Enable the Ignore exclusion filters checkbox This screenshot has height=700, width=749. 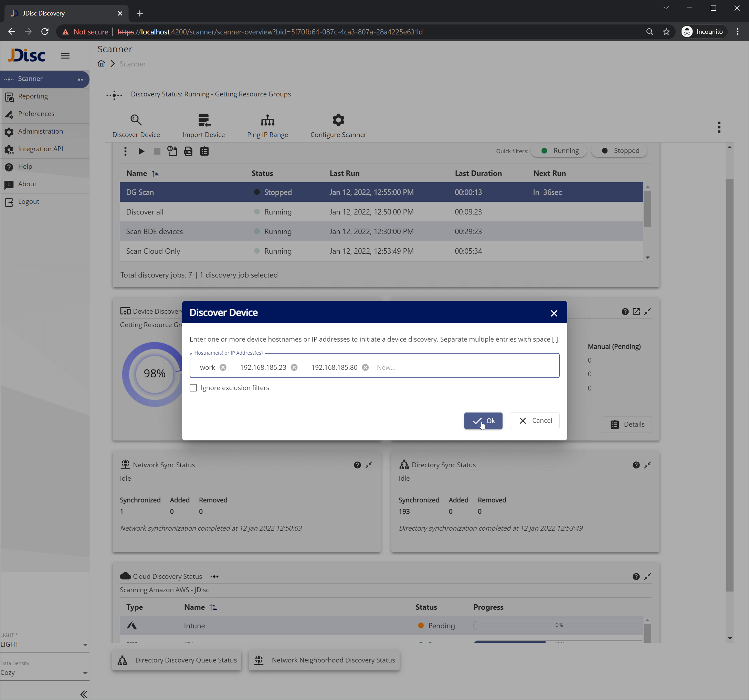click(193, 387)
